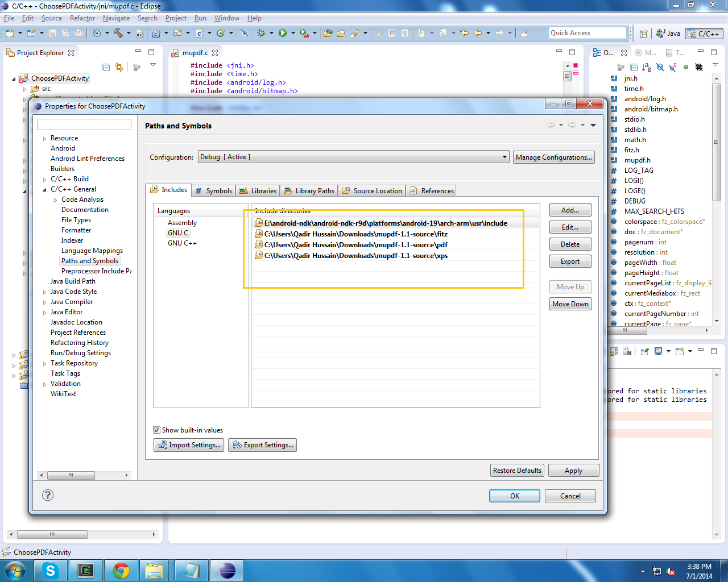The width and height of the screenshot is (728, 582).
Task: Select Java Build Path in properties tree
Action: pyautogui.click(x=73, y=281)
